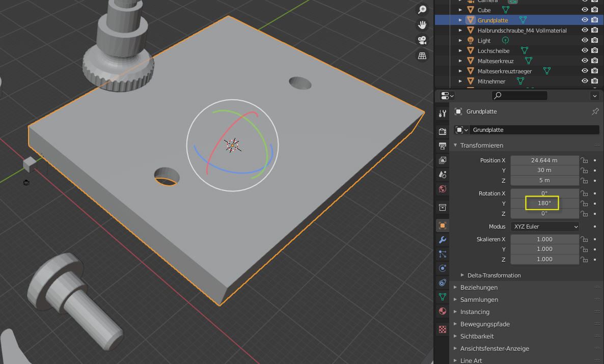Expand the Sichtbarkeit panel

(x=455, y=337)
